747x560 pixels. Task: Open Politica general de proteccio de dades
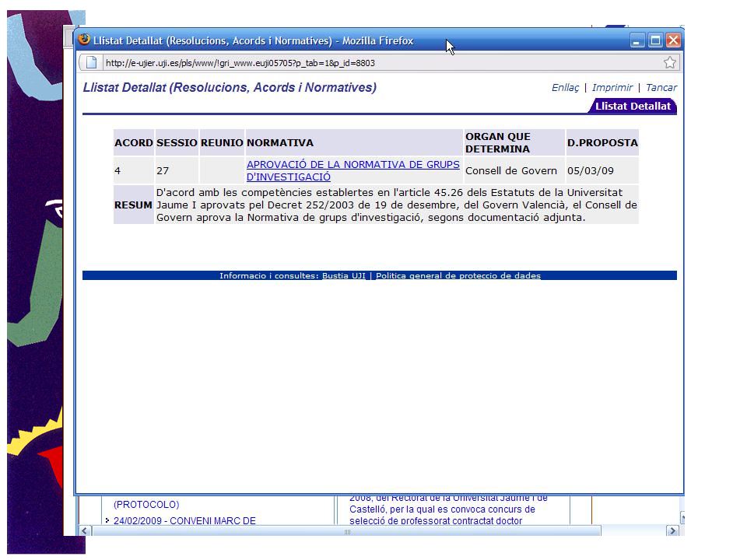point(458,275)
